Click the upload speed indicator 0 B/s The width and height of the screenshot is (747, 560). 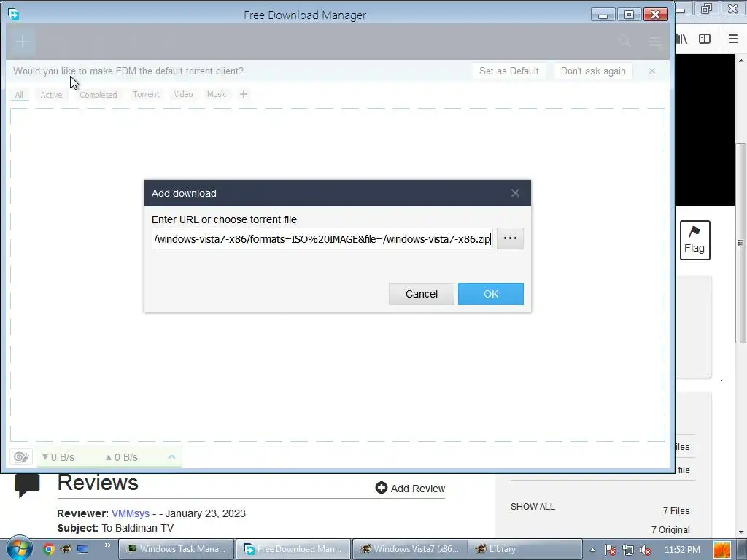(122, 457)
